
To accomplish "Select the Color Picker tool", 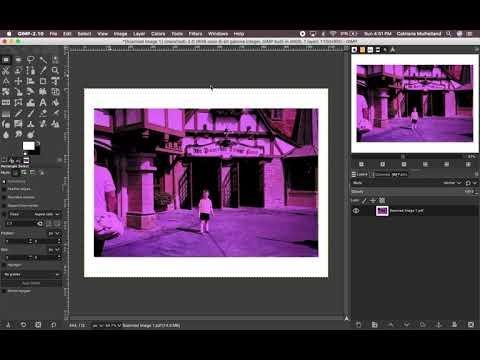I will [x=43, y=70].
